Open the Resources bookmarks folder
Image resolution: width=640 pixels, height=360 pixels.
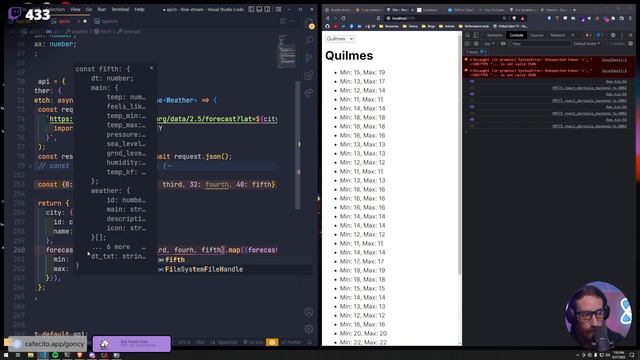tap(389, 26)
